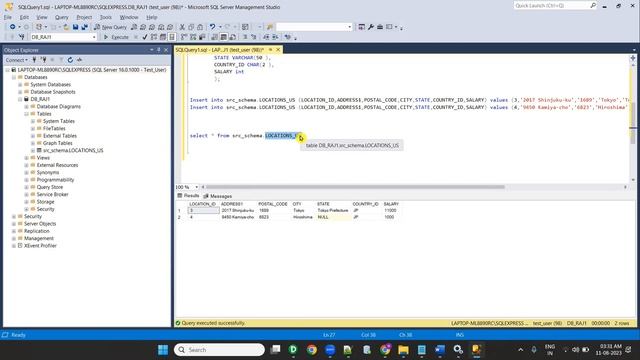The image size is (640, 360).
Task: Click the Properties wrench icon
Action: point(371,27)
